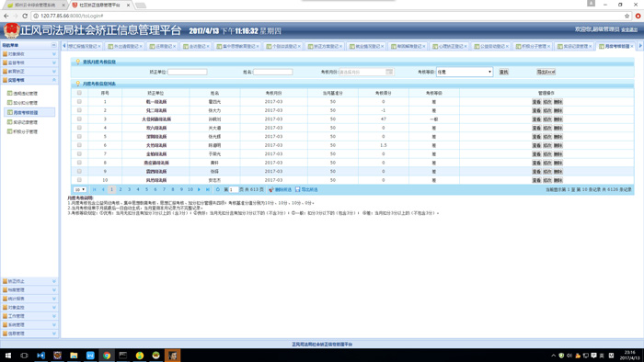Click the 安全退出 logout link

[x=628, y=29]
